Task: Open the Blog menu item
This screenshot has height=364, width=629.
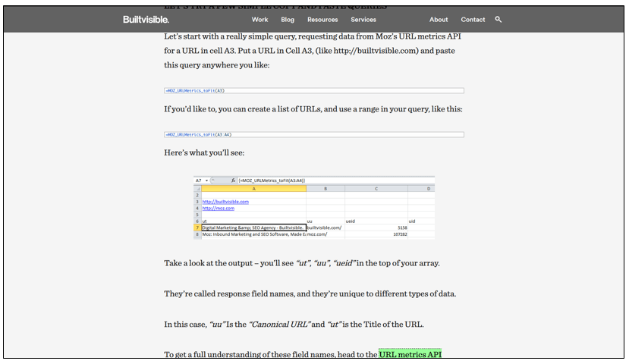Action: 288,19
